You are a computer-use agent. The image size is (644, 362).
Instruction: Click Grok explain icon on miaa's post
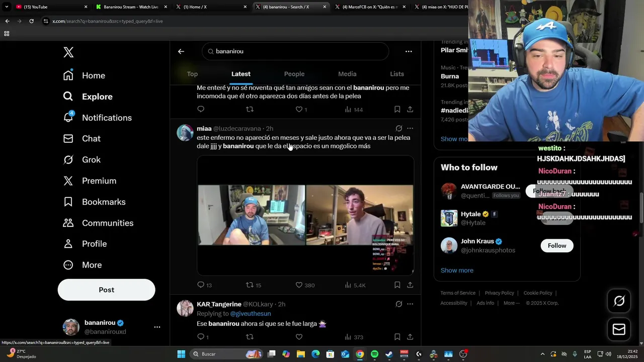point(398,128)
